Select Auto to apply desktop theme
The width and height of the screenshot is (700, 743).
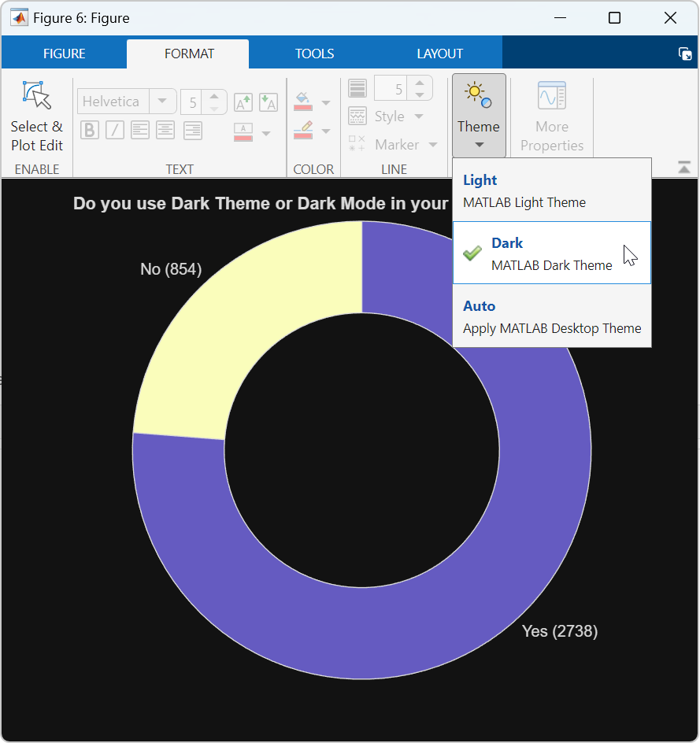pyautogui.click(x=551, y=316)
